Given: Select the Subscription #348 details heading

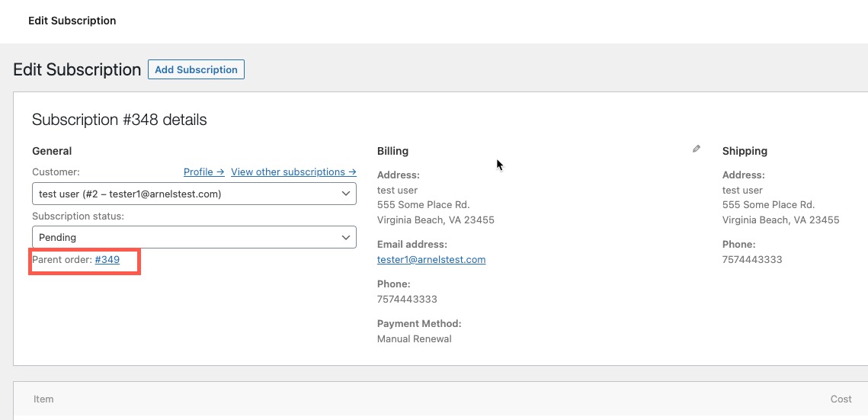Looking at the screenshot, I should pyautogui.click(x=120, y=120).
